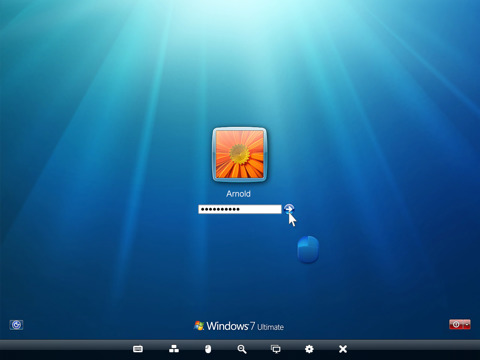Select the Arnold user flower picture

239,154
